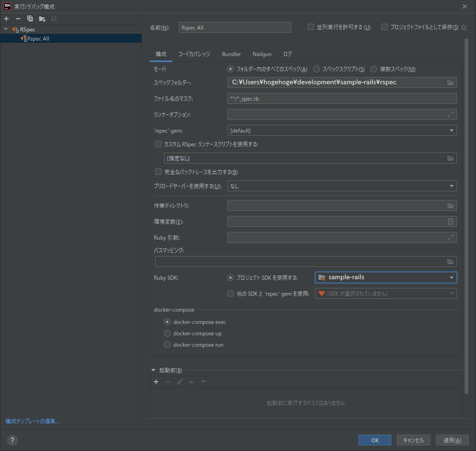
Task: Remove the before-launch task
Action: pos(168,382)
